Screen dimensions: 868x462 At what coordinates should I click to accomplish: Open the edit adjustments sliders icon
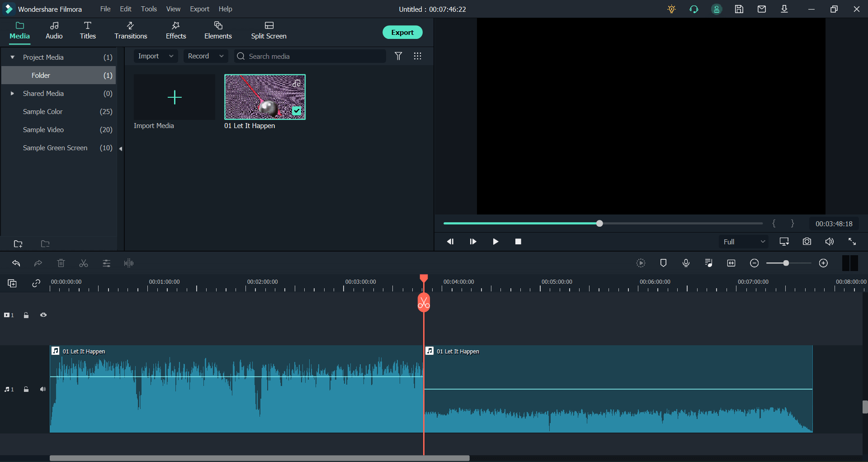click(x=106, y=263)
